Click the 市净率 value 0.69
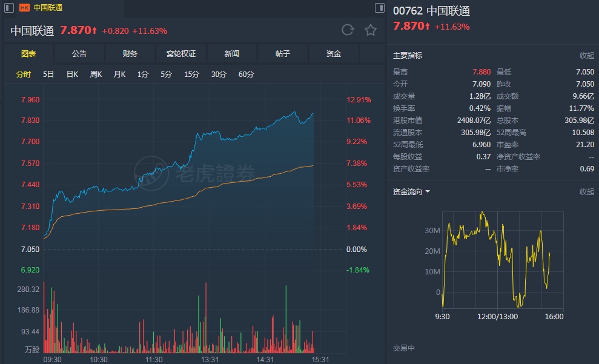599x364 pixels. 587,169
